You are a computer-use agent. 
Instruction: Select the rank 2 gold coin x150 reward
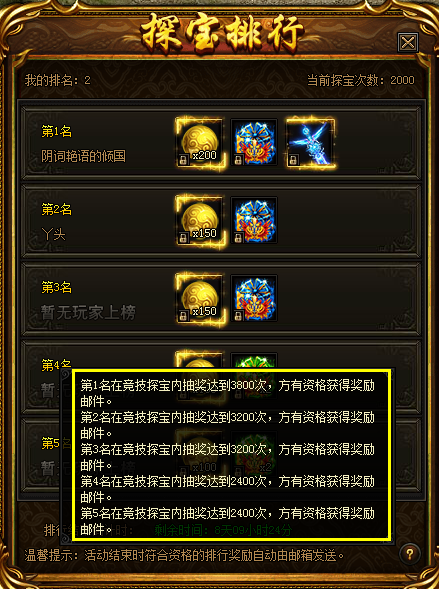click(199, 220)
